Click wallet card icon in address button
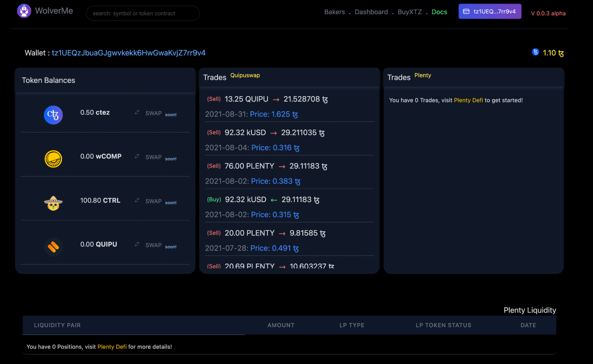Image resolution: width=593 pixels, height=364 pixels. (x=466, y=12)
